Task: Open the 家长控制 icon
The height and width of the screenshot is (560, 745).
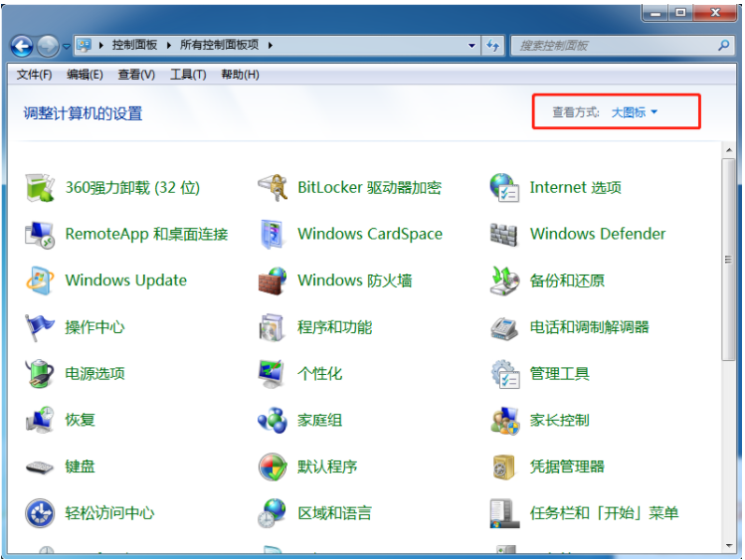Action: 504,421
